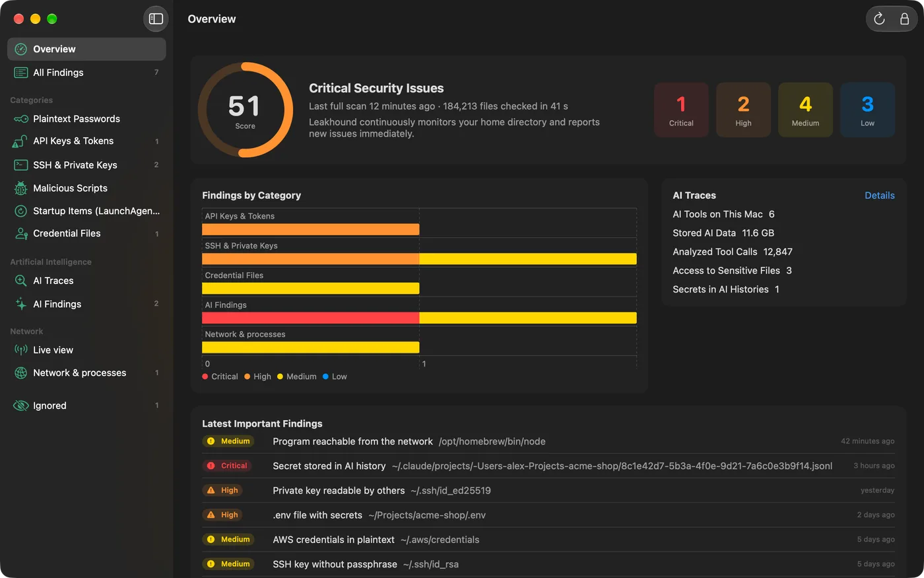The width and height of the screenshot is (924, 578).
Task: Click the yellow Credential Files bar
Action: coord(310,289)
